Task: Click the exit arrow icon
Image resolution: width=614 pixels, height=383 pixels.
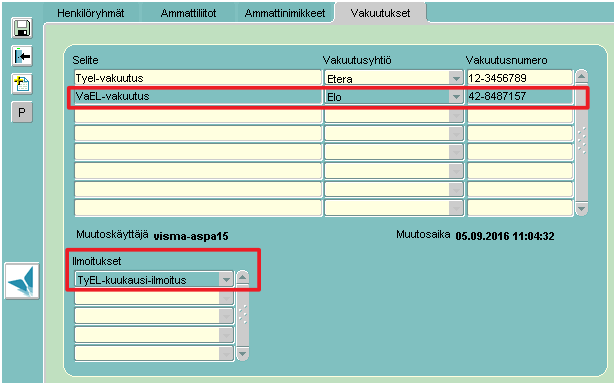Action: coord(22,56)
